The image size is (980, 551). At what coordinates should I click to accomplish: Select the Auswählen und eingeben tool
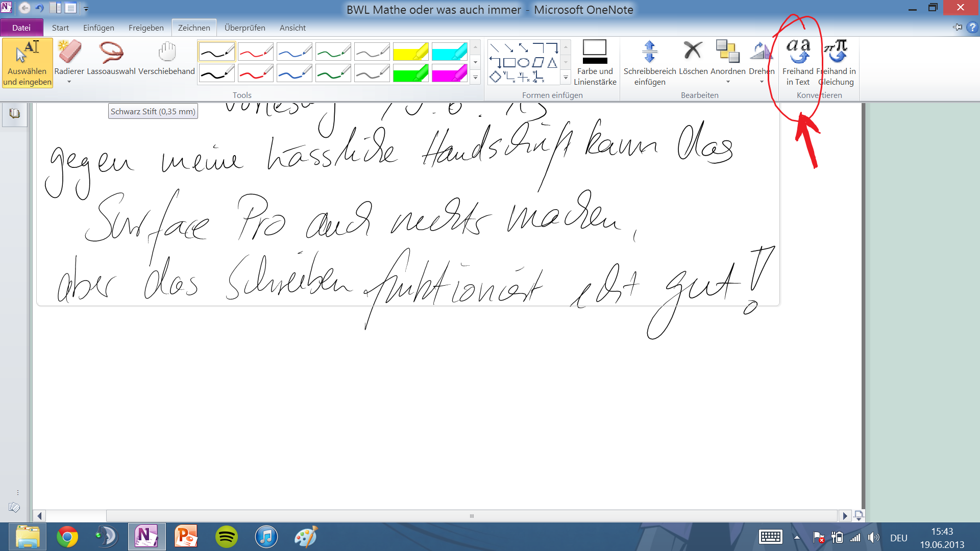28,63
